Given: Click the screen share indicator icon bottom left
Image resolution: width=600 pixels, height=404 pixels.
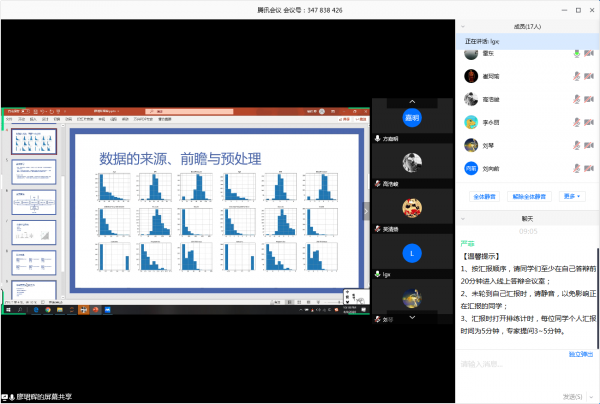Looking at the screenshot, I should [x=5, y=397].
